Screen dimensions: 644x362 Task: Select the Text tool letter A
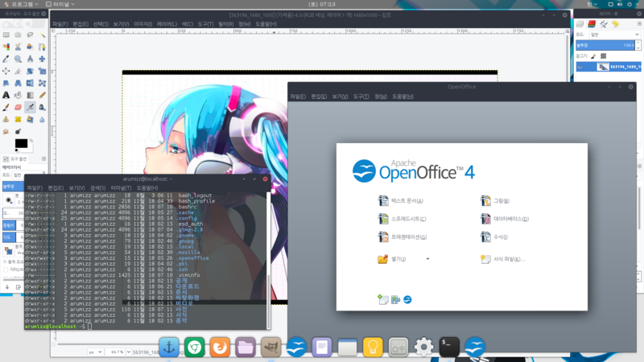pyautogui.click(x=6, y=95)
